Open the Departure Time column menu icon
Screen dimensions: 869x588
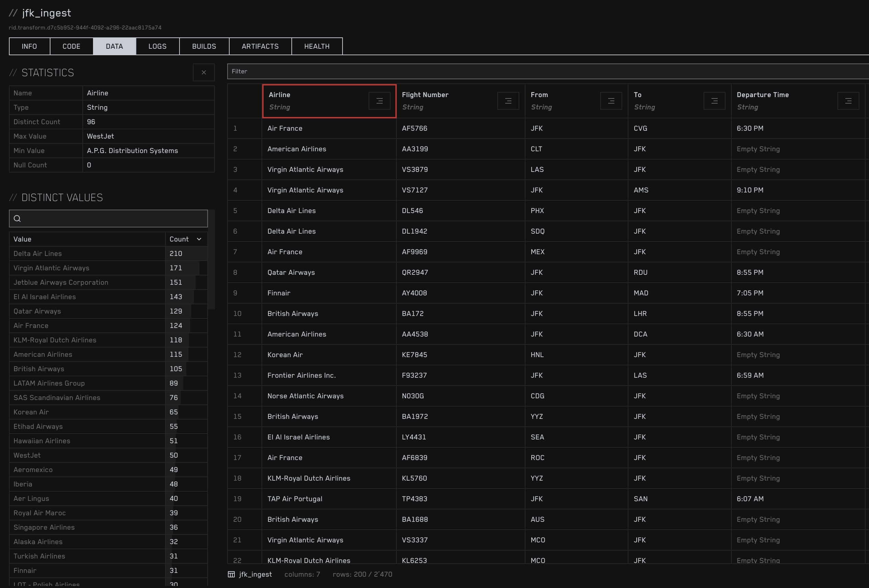(848, 101)
